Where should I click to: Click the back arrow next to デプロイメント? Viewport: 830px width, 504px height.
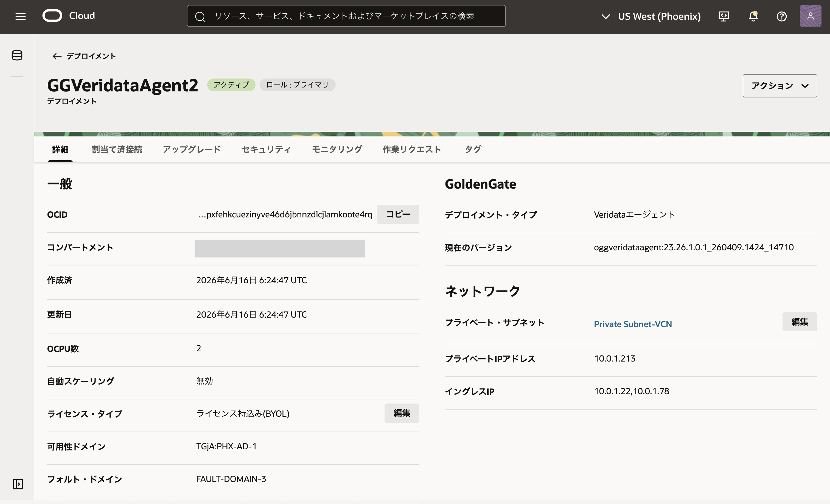(57, 56)
